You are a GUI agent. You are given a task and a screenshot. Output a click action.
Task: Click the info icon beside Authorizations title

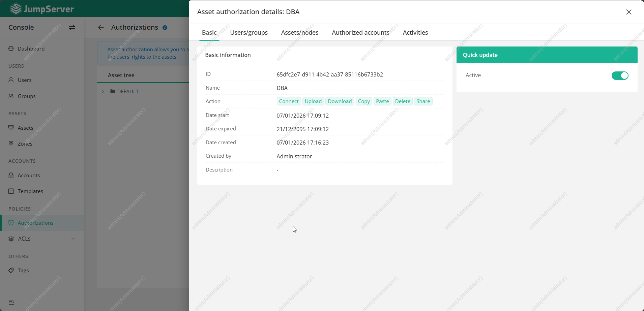165,28
